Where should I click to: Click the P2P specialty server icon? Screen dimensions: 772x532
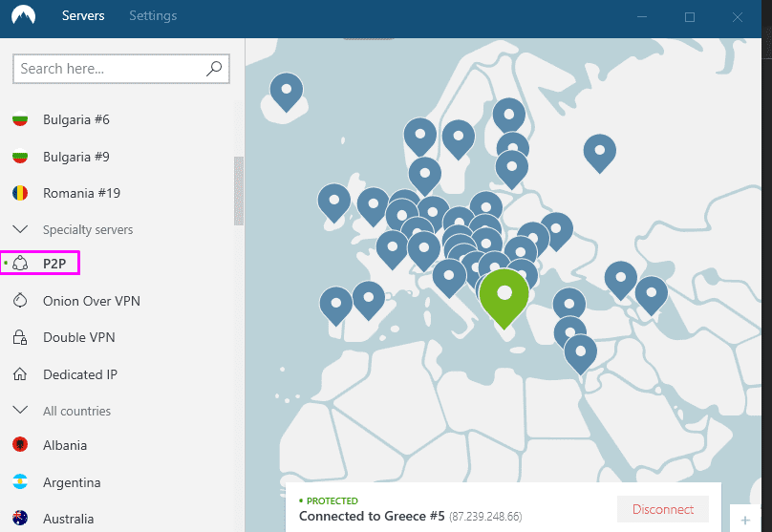click(20, 264)
